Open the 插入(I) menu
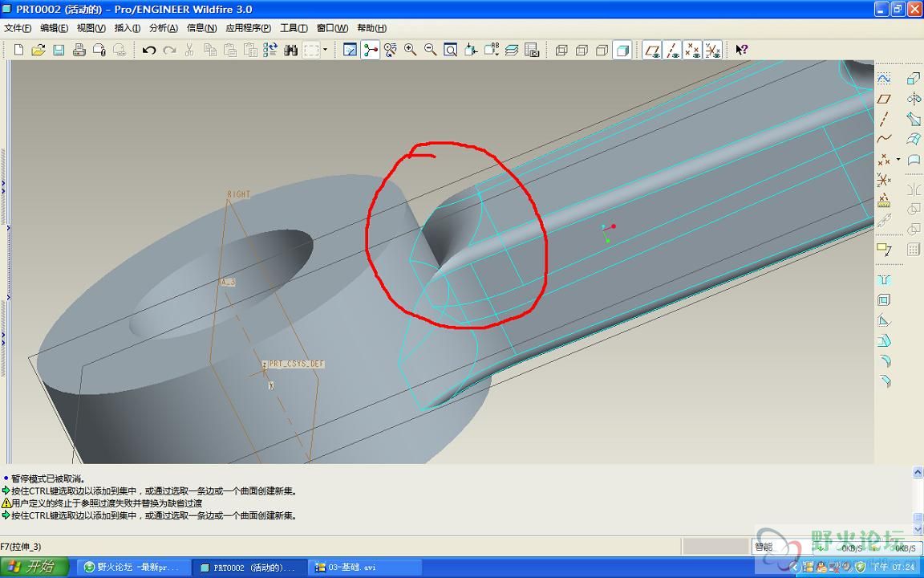 (x=128, y=28)
